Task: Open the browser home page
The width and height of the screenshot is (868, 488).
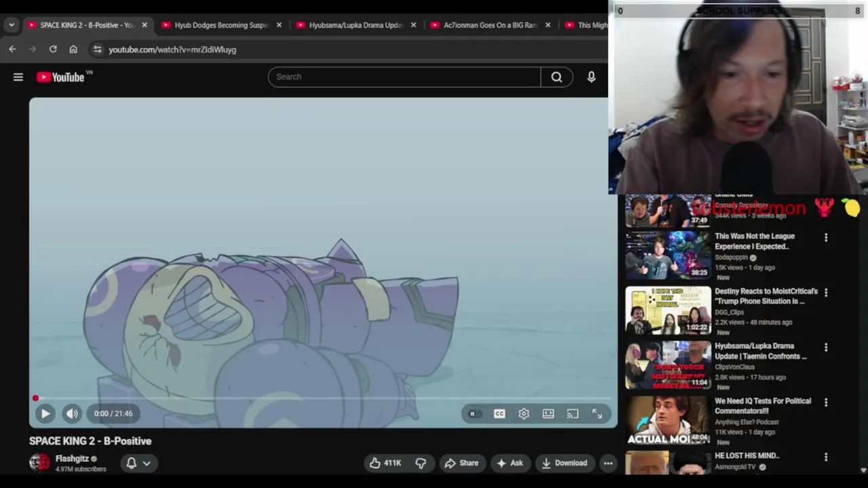Action: point(73,49)
